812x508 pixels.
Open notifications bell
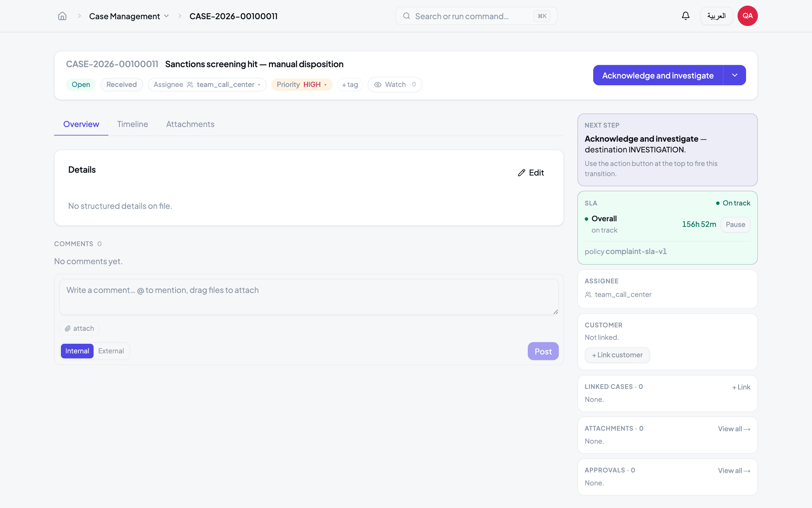(x=685, y=16)
